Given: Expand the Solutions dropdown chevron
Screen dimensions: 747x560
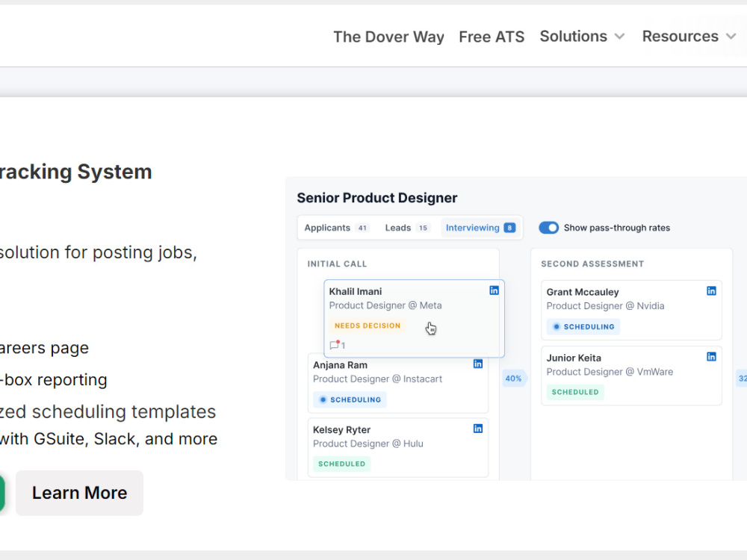Looking at the screenshot, I should pyautogui.click(x=619, y=36).
